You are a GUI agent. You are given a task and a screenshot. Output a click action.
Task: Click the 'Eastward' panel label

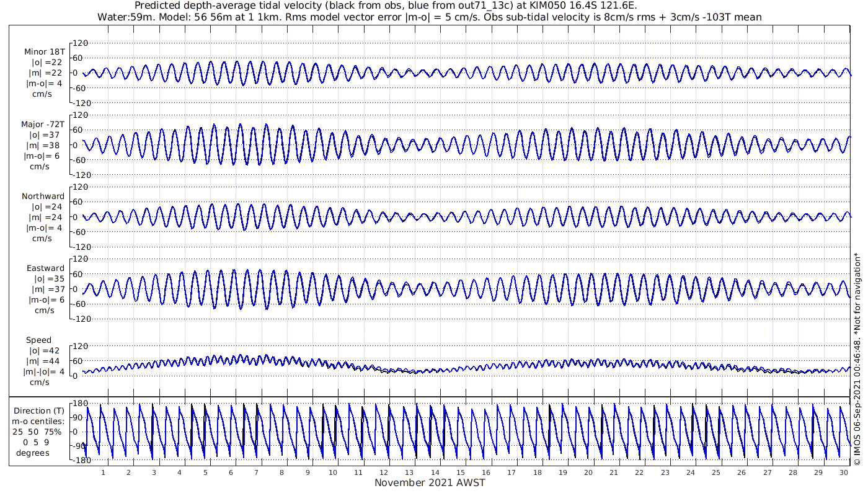pyautogui.click(x=45, y=268)
